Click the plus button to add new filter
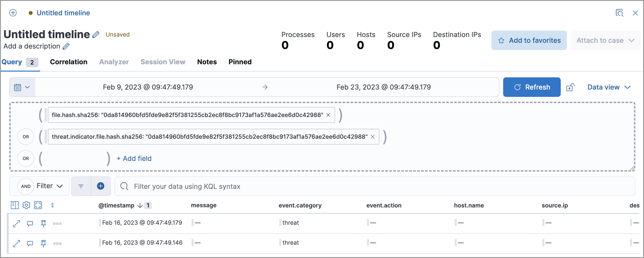Image resolution: width=644 pixels, height=258 pixels. 101,186
